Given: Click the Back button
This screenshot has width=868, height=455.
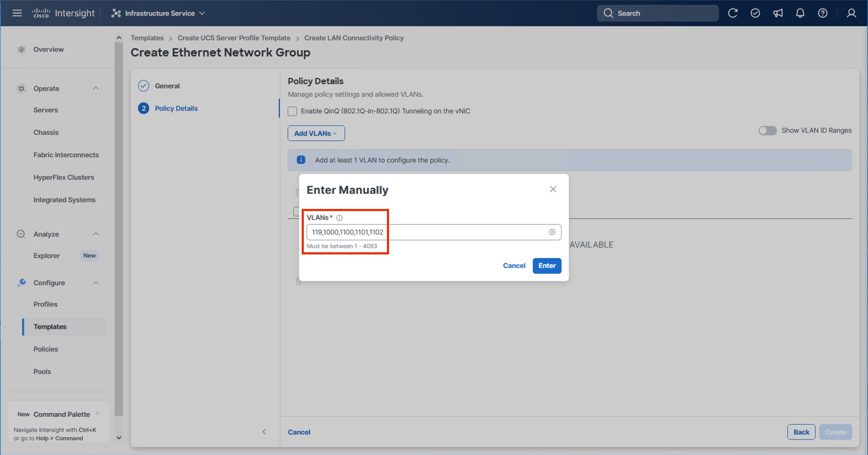Looking at the screenshot, I should [801, 432].
